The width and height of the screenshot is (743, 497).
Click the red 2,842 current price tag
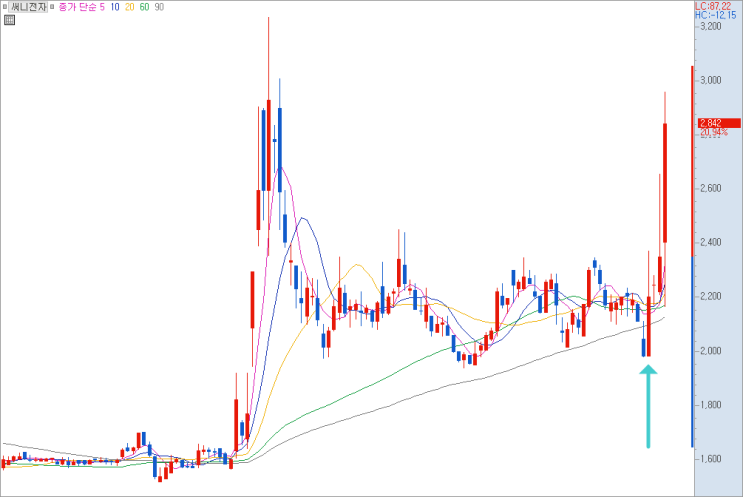tap(719, 123)
